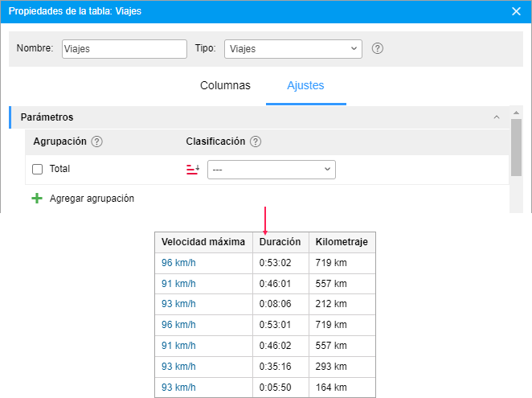Open the speed link in the 0:08:06 row

tap(178, 304)
